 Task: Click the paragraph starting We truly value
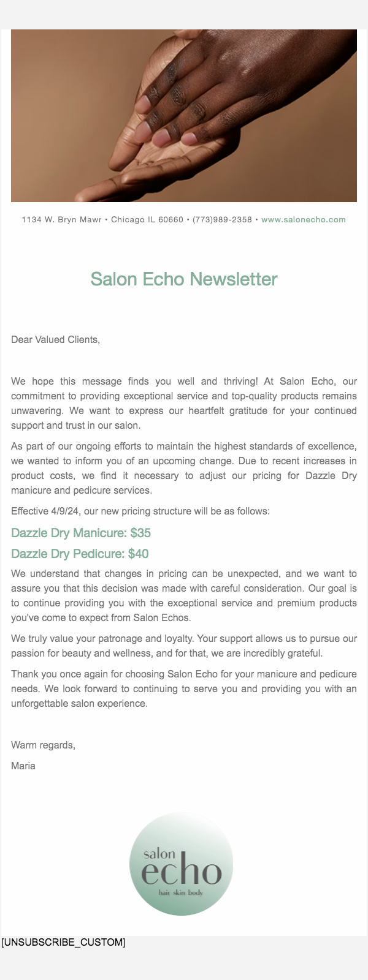click(184, 646)
